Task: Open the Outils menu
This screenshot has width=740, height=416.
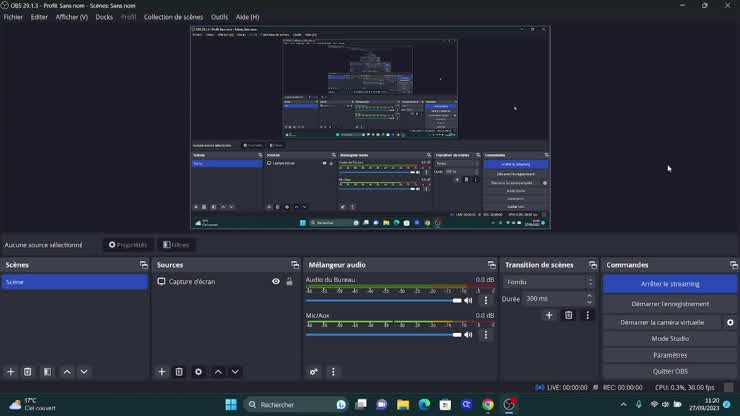Action: point(219,17)
